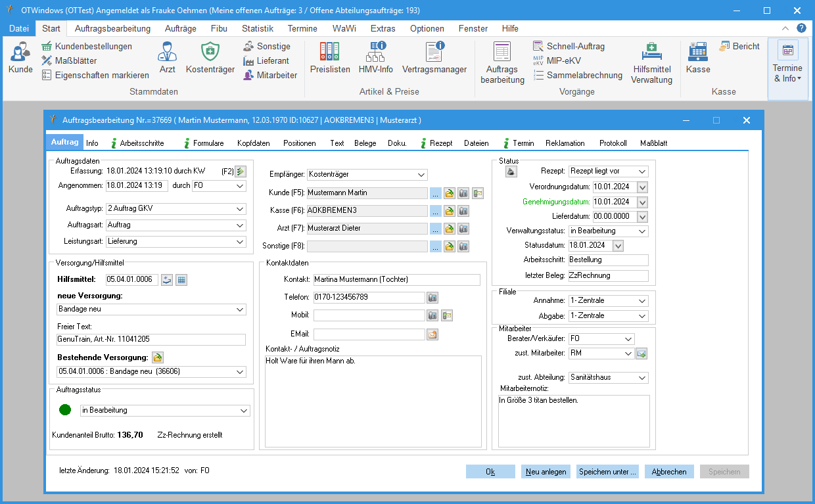Click into the Telefon input field
The height and width of the screenshot is (504, 815).
coord(369,298)
